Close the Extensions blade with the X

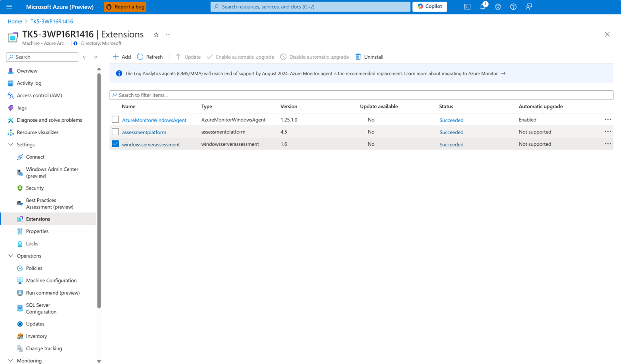pyautogui.click(x=607, y=35)
